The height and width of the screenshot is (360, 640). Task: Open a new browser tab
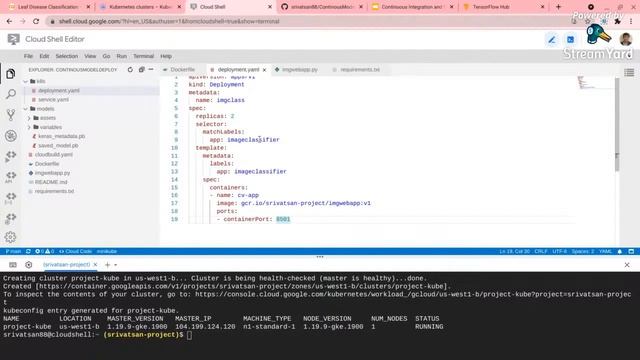tap(558, 7)
